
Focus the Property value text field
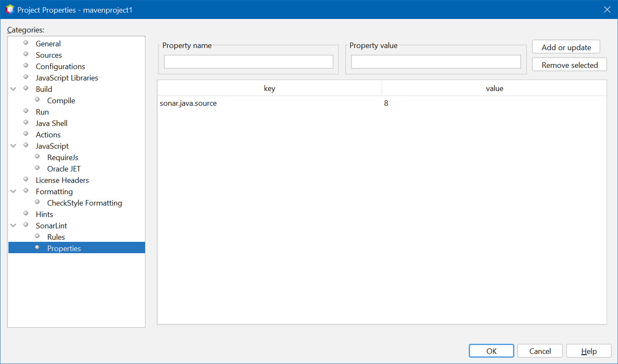point(435,62)
